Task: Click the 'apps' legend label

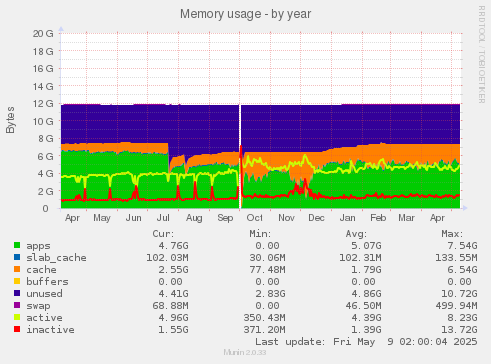Action: point(38,246)
